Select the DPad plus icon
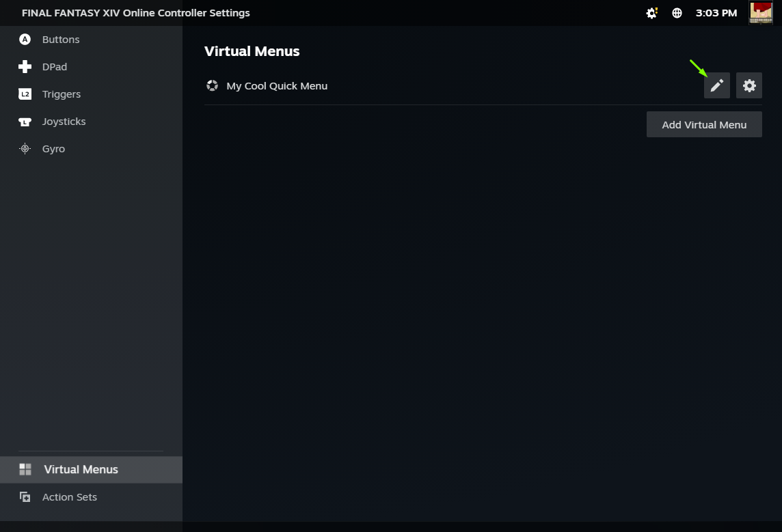Screen dimensions: 782x532 (x=25, y=67)
